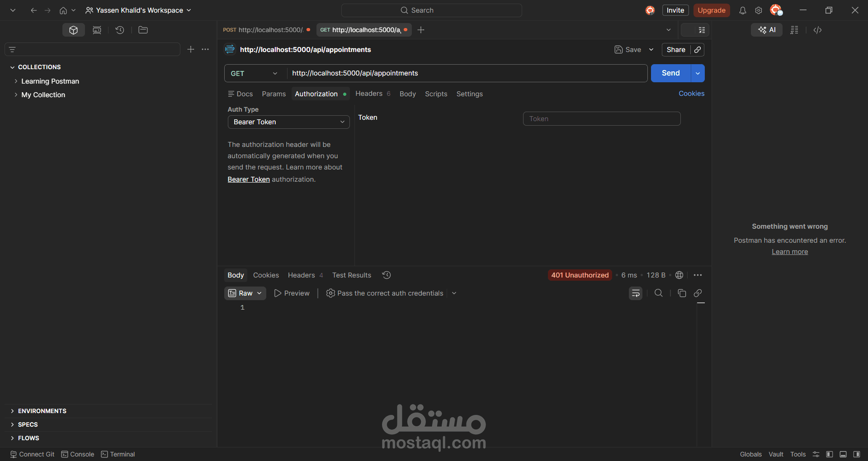The image size is (868, 461).
Task: Open Console in the status bar
Action: (x=78, y=454)
